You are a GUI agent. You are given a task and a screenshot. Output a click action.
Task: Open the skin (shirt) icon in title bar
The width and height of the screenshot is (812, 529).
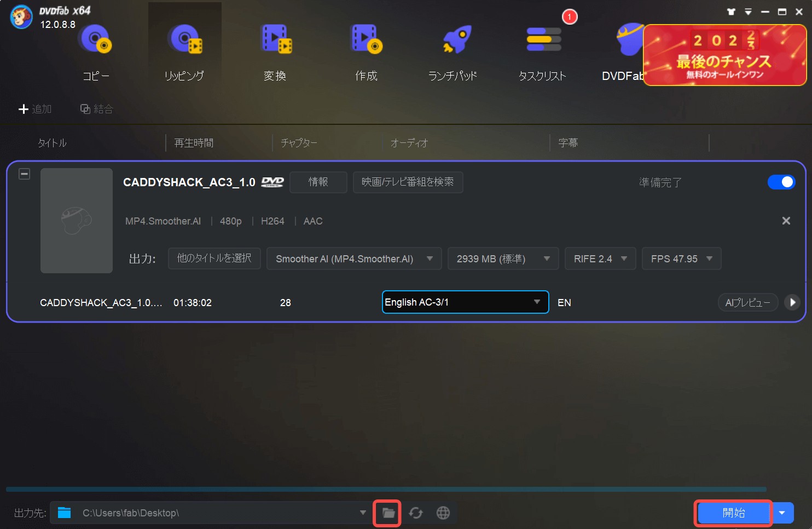coord(731,12)
